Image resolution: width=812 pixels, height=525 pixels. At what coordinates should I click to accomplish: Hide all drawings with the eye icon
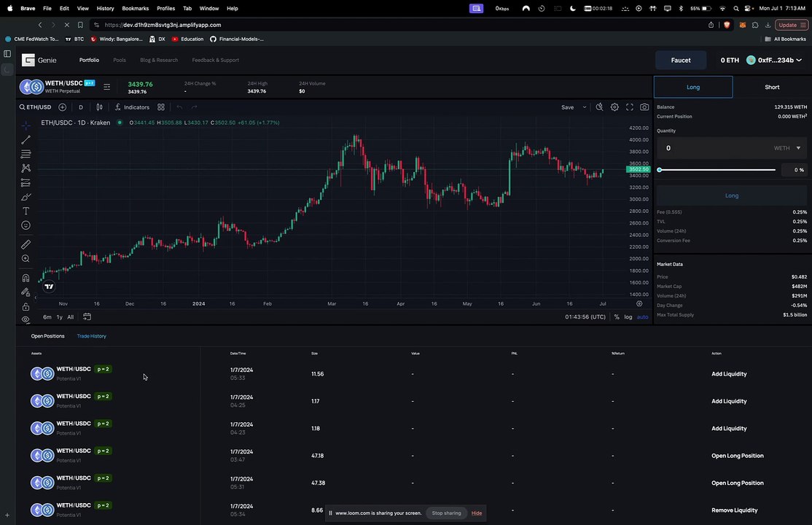[26, 320]
